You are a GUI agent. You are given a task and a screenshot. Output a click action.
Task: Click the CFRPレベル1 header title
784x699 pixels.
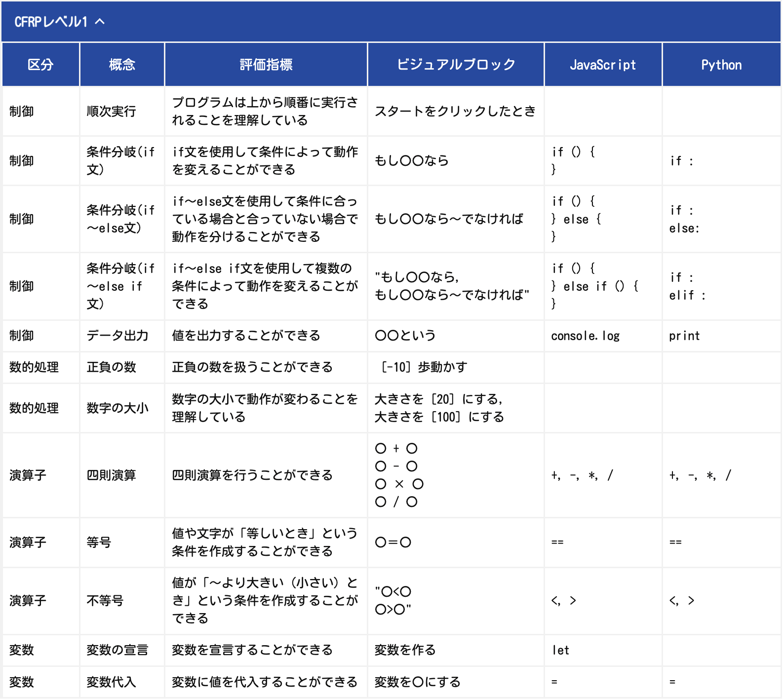click(51, 22)
